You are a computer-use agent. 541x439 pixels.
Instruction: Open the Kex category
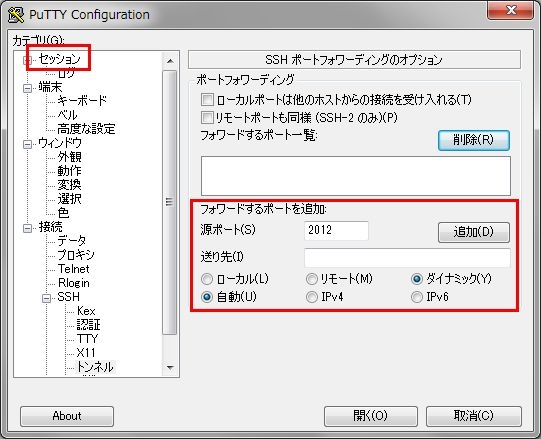[x=86, y=311]
